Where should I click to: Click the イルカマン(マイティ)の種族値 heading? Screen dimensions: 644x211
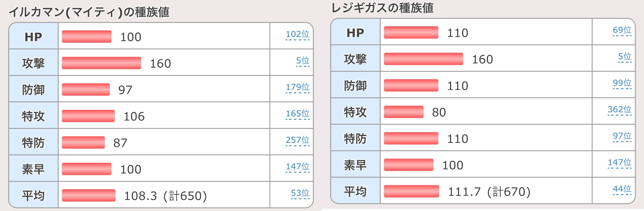tap(89, 12)
